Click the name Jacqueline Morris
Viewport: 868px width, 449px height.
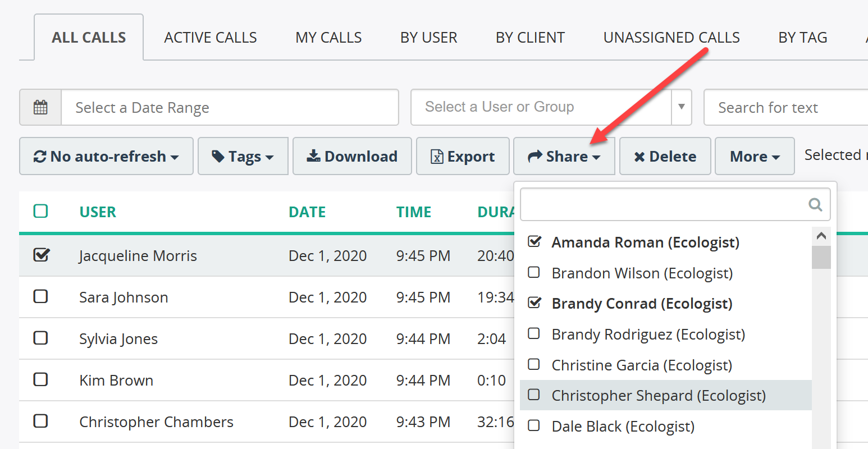click(x=138, y=256)
